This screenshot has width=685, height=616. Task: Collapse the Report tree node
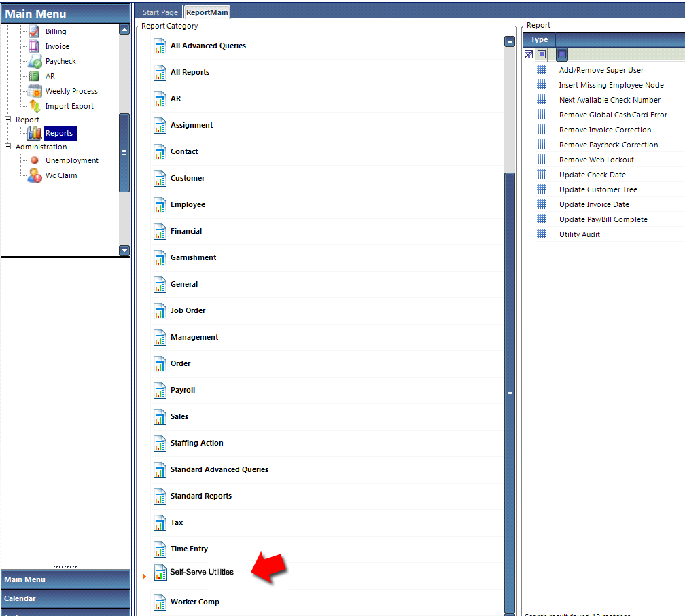point(8,120)
